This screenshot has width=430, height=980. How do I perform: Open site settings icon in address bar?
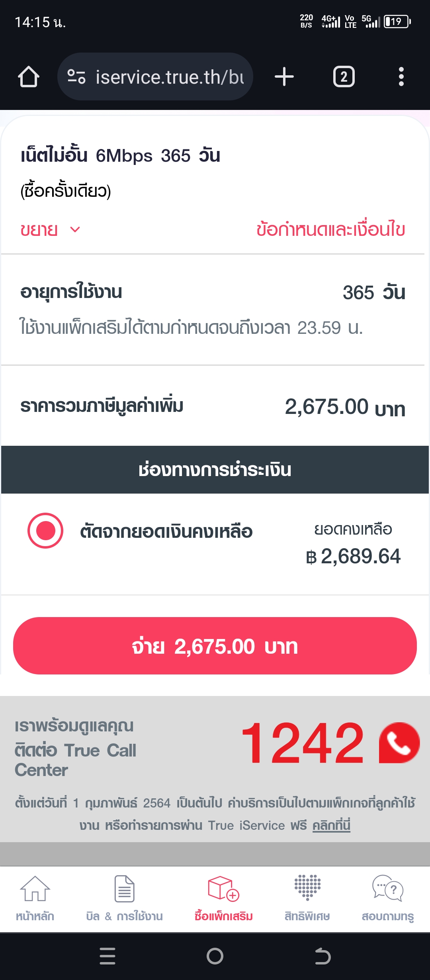coord(76,76)
